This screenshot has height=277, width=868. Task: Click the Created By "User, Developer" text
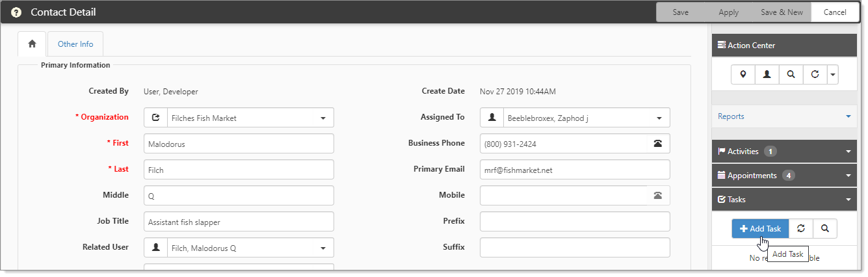[171, 92]
